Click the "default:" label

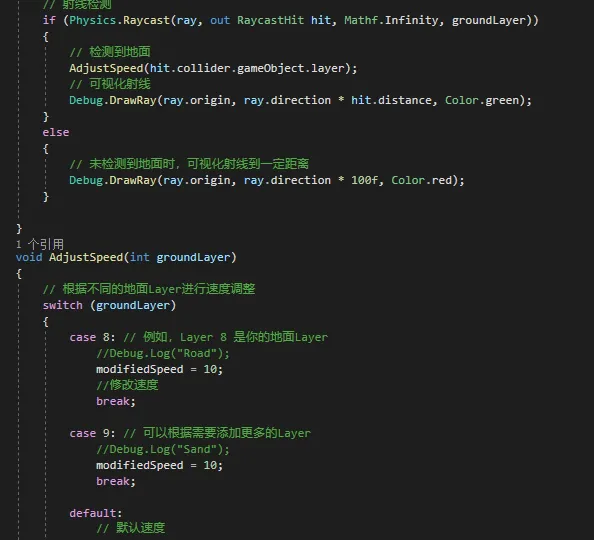(96, 513)
